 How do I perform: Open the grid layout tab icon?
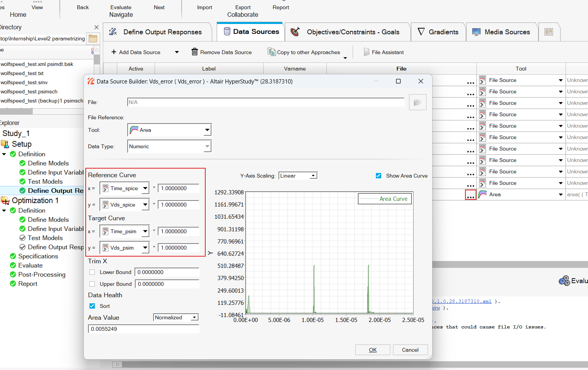coord(549,32)
